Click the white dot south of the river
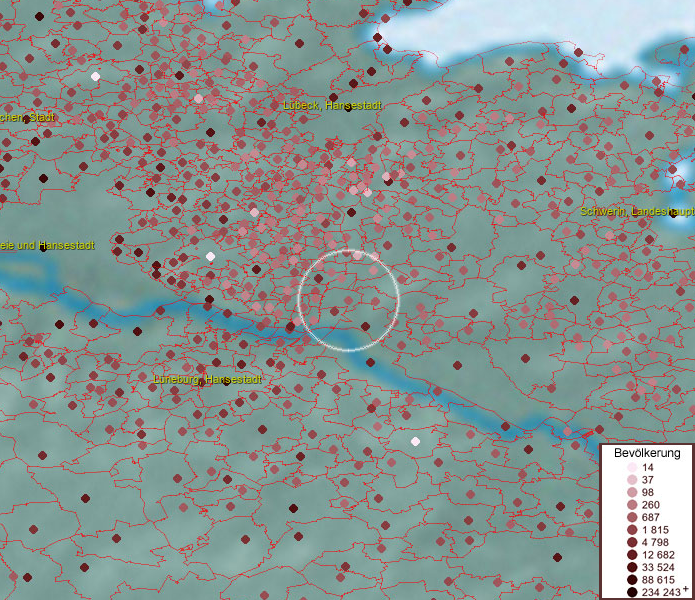This screenshot has width=695, height=600. coord(415,441)
